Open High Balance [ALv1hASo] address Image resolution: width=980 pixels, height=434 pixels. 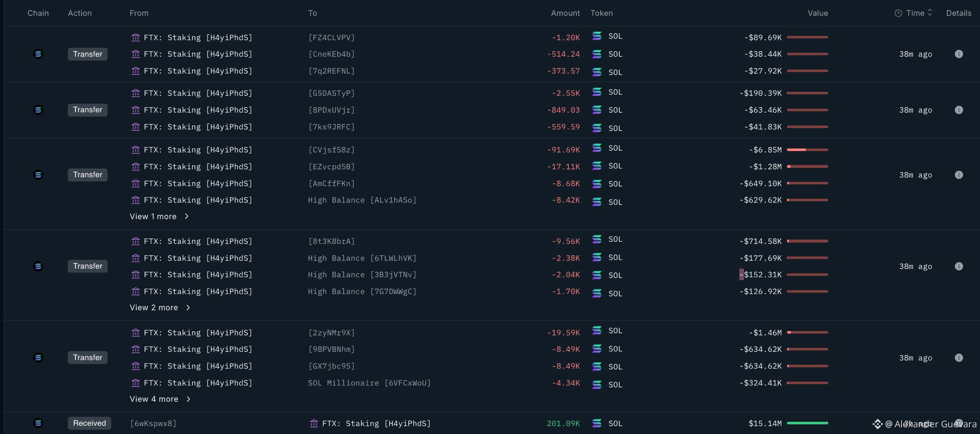(362, 200)
